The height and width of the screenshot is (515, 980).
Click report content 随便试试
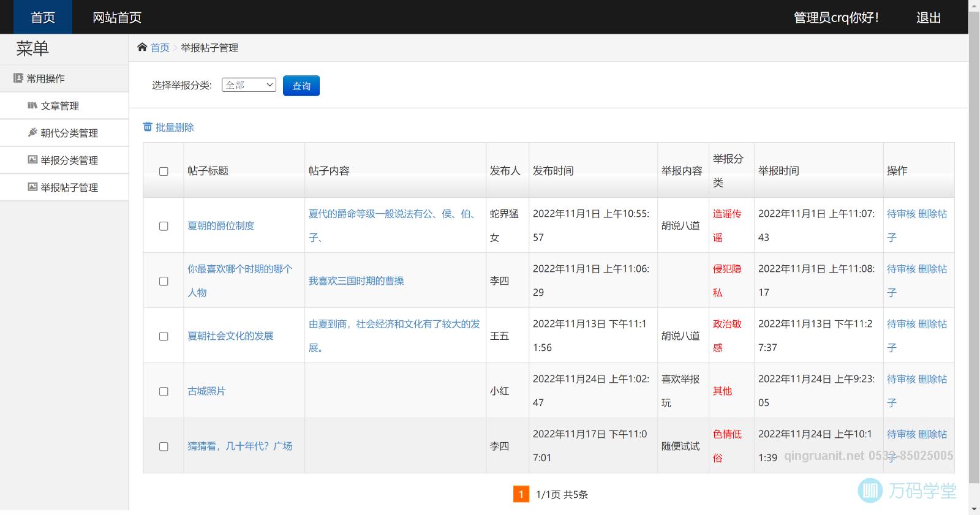click(680, 446)
